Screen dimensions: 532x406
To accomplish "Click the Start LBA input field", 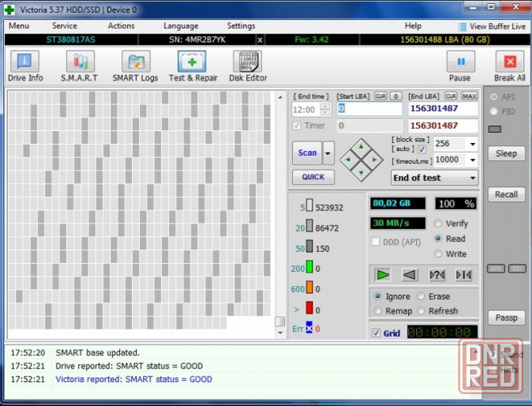I will (x=369, y=109).
